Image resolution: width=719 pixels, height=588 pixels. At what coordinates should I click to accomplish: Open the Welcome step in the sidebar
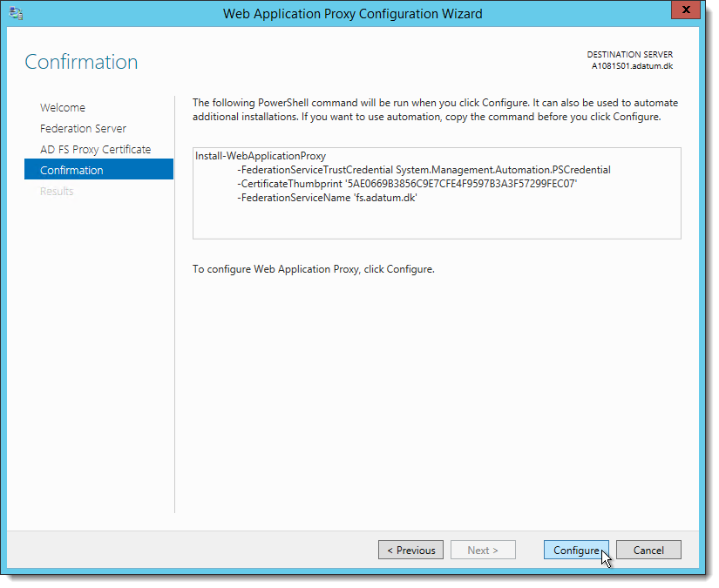coord(63,108)
